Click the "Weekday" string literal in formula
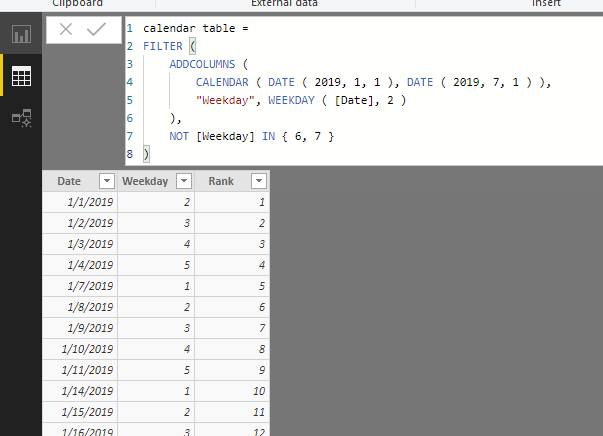The width and height of the screenshot is (603, 436). pos(225,100)
